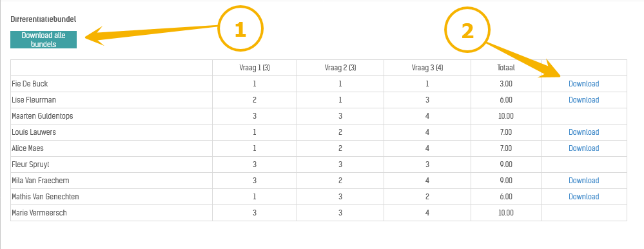Image resolution: width=644 pixels, height=249 pixels.
Task: Download the bundle for Fie De Buck
Action: (583, 84)
